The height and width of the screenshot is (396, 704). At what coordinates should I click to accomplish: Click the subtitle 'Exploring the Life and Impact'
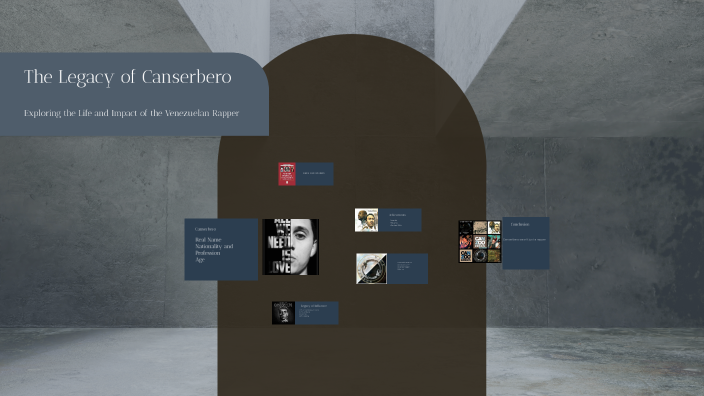(x=132, y=113)
